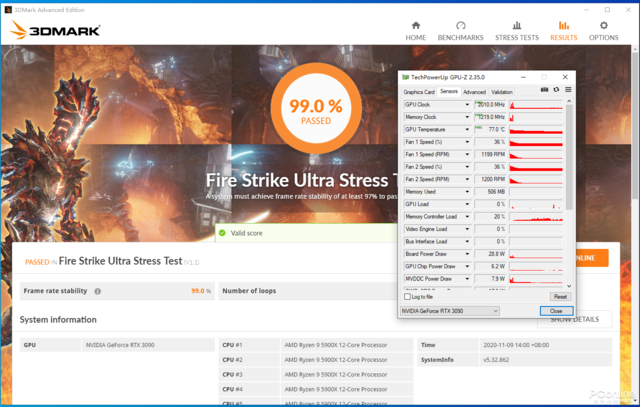The image size is (640, 407).
Task: Open the BENCHMARKS section
Action: pyautogui.click(x=460, y=31)
